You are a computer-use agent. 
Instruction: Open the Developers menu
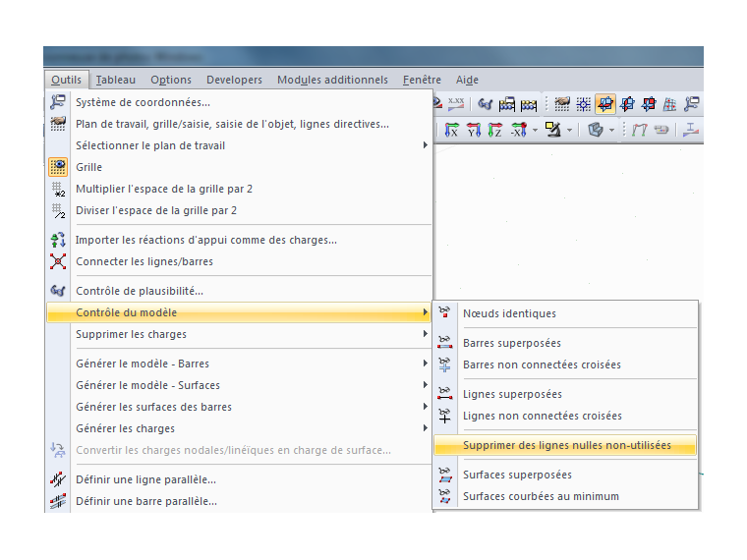click(234, 80)
